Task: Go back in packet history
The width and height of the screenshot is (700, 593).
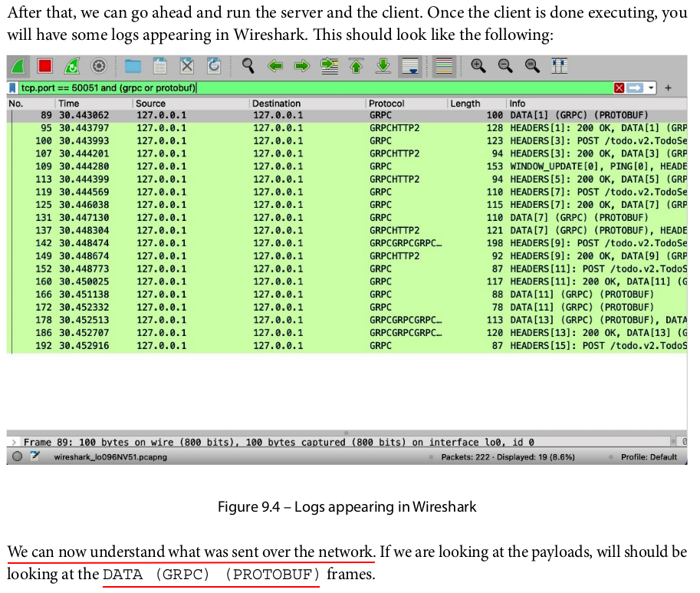Action: pos(275,67)
